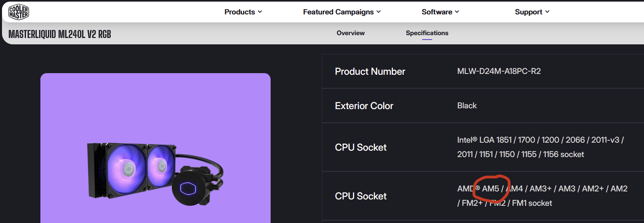Click the circled AM5 socket text

490,189
